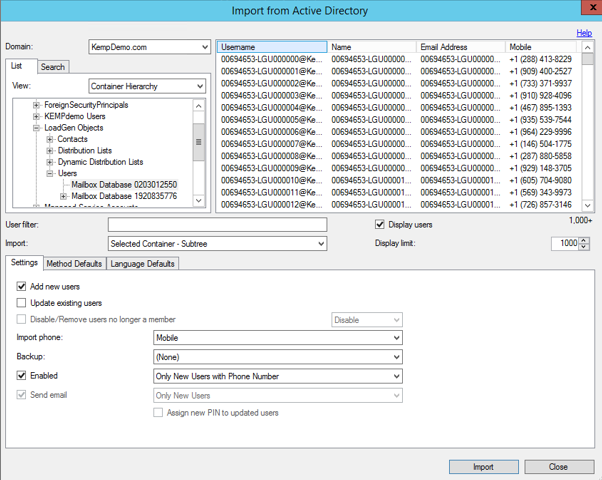Sort by the Mobile column header
Viewport: 602px width, 480px height.
[x=541, y=47]
